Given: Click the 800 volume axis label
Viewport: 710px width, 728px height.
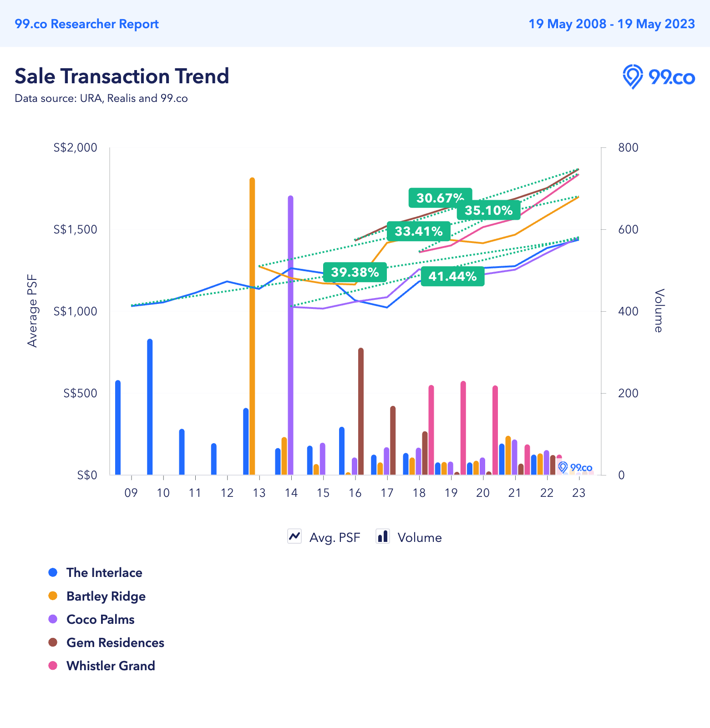Looking at the screenshot, I should 628,147.
